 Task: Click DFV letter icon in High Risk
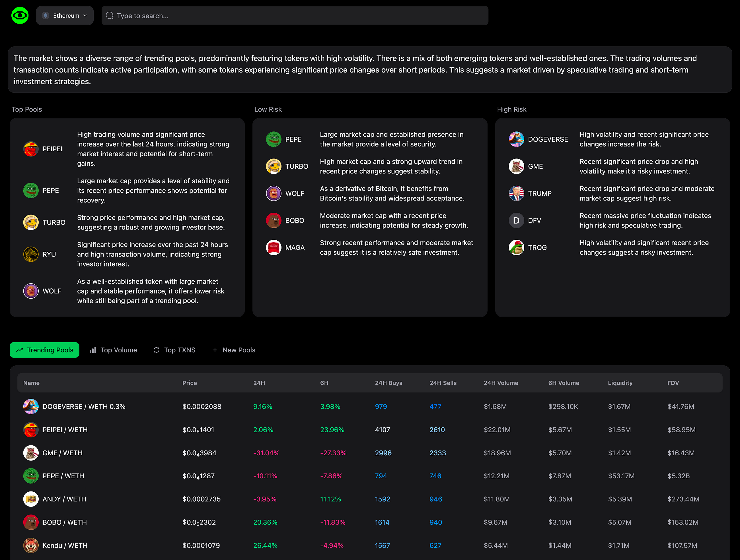click(x=517, y=220)
